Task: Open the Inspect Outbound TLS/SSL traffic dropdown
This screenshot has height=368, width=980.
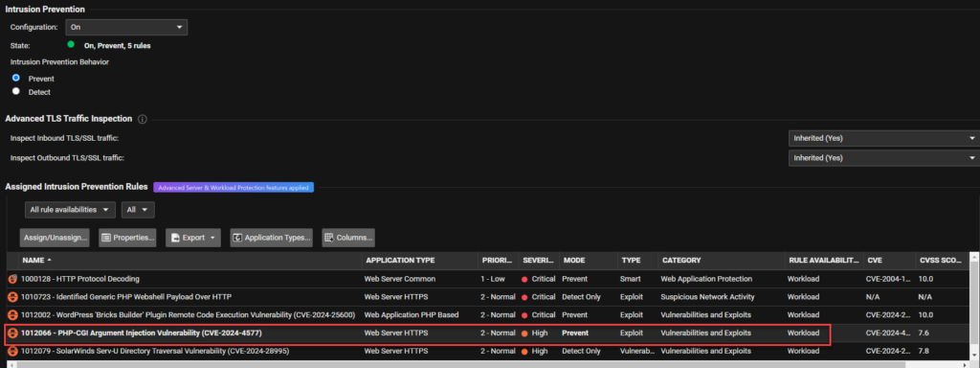Action: pos(883,158)
